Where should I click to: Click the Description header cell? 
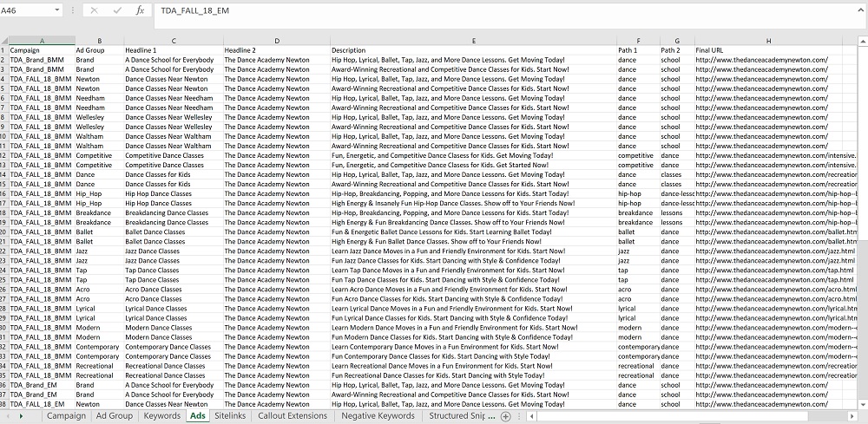click(474, 50)
